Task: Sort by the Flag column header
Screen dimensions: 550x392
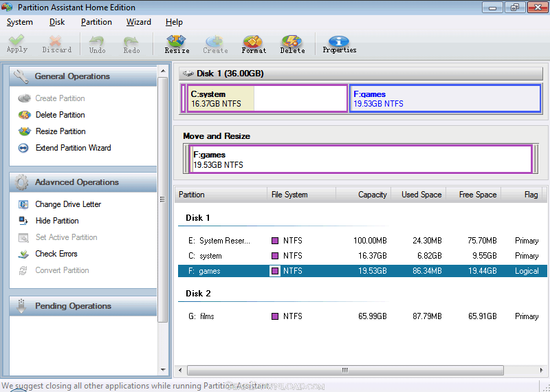Action: (522, 195)
